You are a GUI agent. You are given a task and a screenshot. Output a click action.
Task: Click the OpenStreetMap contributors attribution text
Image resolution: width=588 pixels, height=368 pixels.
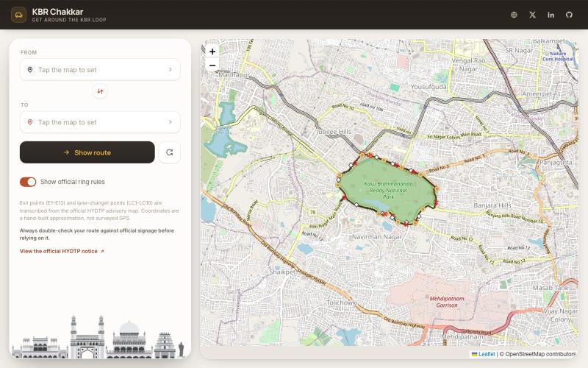538,354
